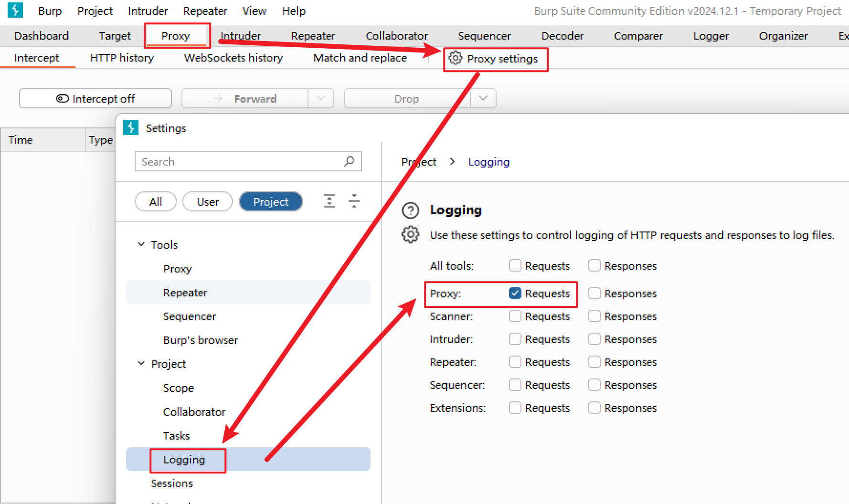Open Proxy settings gear icon
The width and height of the screenshot is (849, 504).
[x=456, y=58]
